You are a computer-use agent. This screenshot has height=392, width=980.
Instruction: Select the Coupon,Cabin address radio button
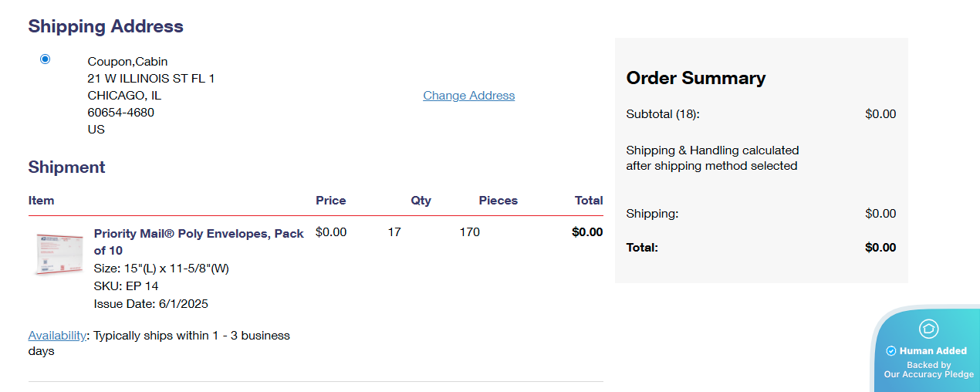pyautogui.click(x=45, y=59)
